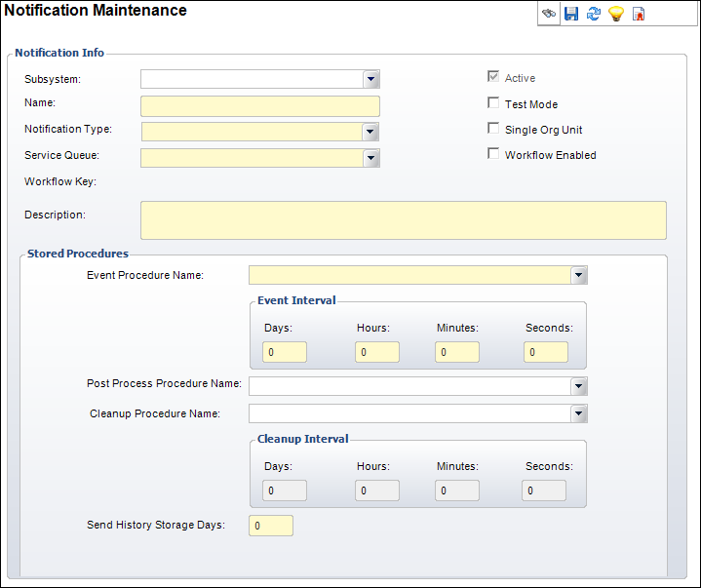Click the Event Interval Hours field
The height and width of the screenshot is (588, 701).
point(376,352)
